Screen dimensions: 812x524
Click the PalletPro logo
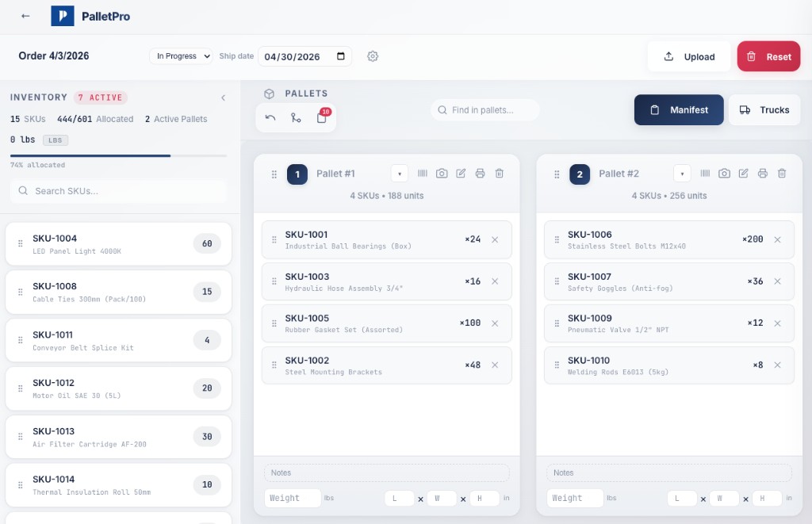[62, 16]
